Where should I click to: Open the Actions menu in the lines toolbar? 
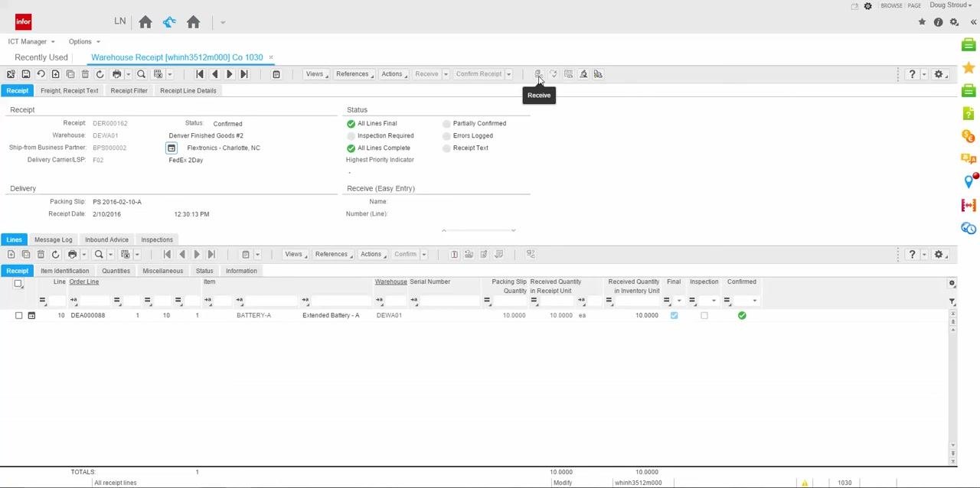pos(373,254)
